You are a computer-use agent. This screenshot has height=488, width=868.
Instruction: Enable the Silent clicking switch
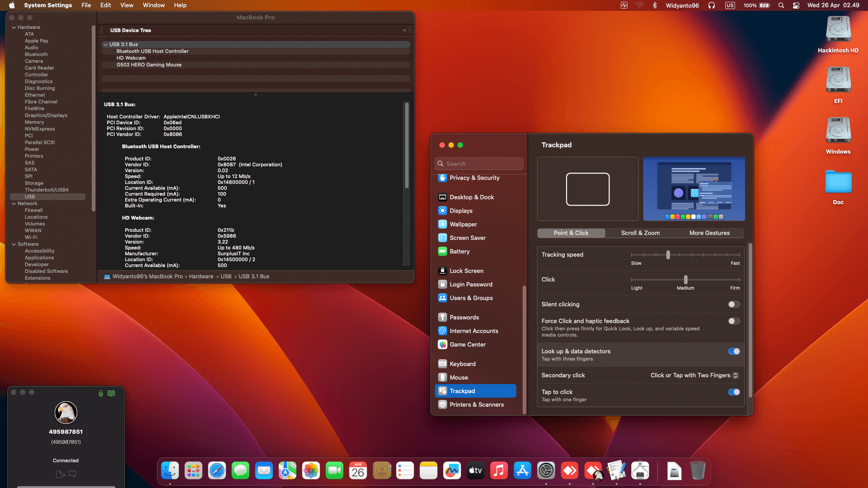pyautogui.click(x=734, y=305)
